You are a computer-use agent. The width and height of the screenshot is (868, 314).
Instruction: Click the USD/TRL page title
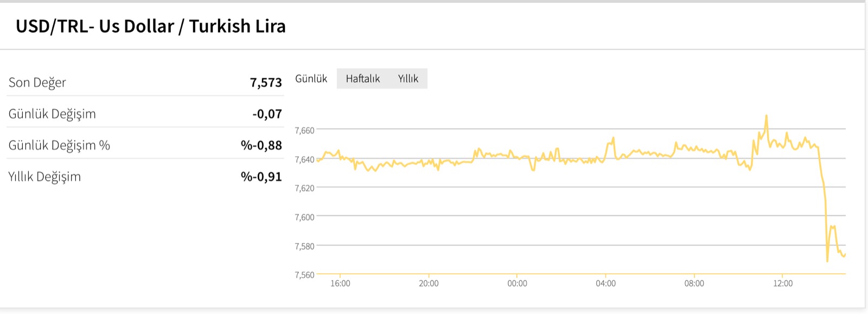point(150,26)
